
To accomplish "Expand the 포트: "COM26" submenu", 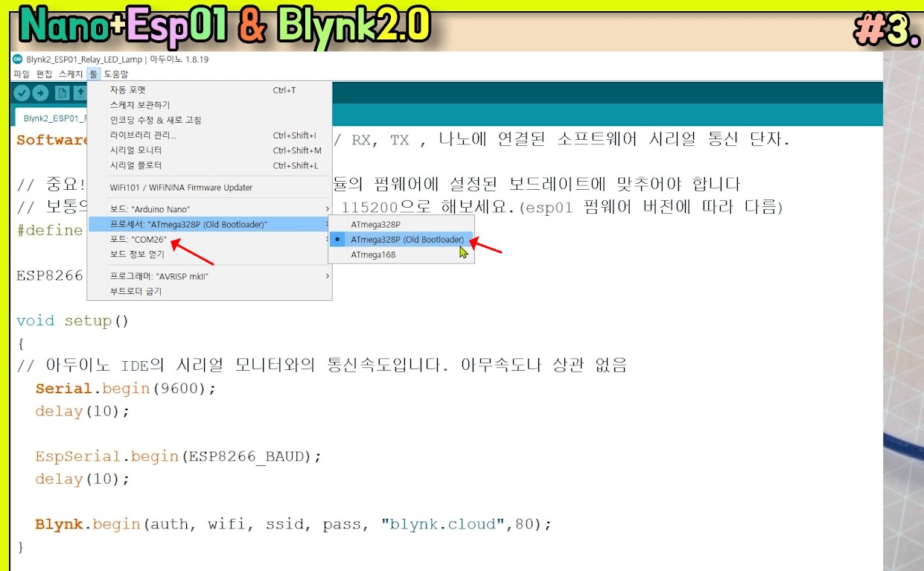I will pyautogui.click(x=209, y=240).
